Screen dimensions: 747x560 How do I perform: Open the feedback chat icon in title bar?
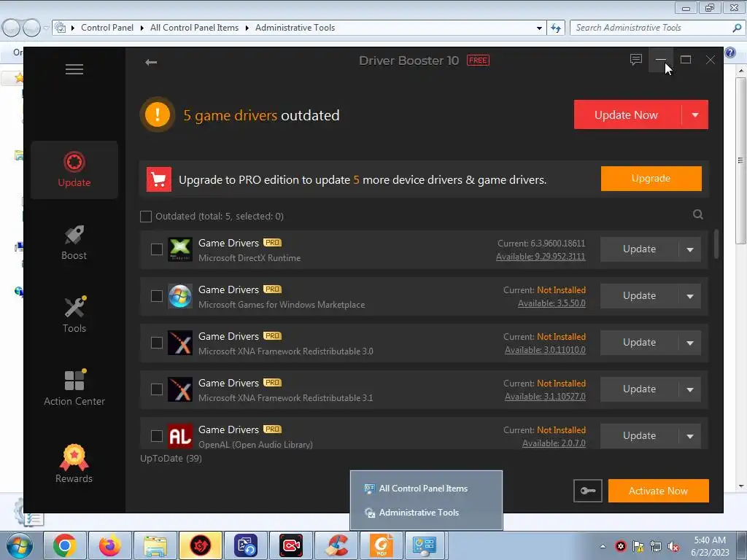635,60
